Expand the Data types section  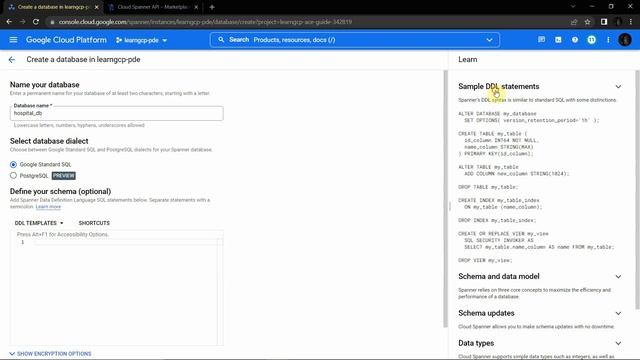coord(618,343)
